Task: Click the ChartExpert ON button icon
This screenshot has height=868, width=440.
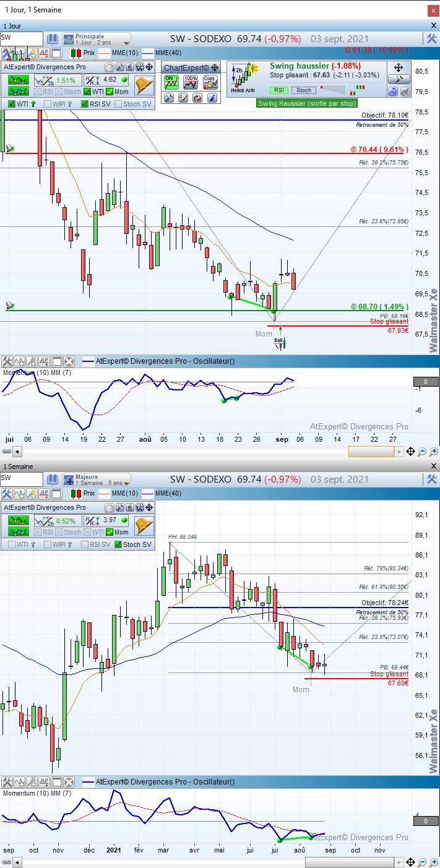Action: [171, 81]
